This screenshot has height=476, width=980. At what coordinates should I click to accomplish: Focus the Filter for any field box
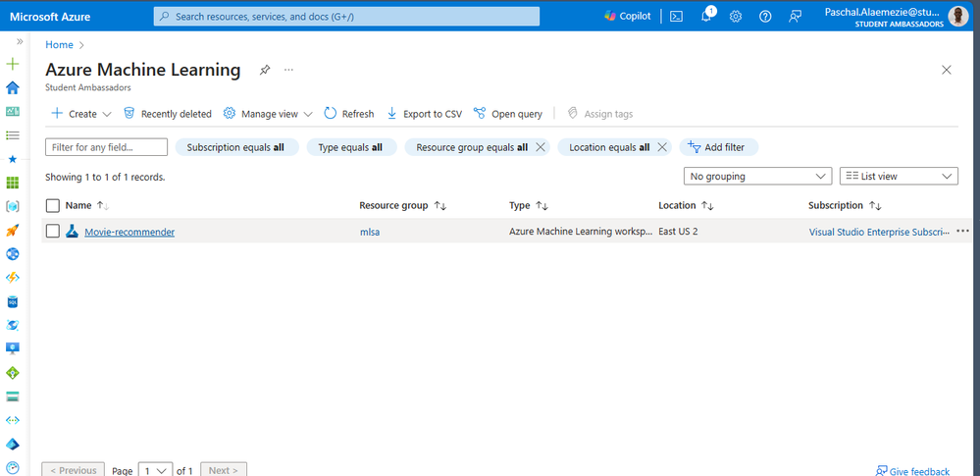pos(106,147)
